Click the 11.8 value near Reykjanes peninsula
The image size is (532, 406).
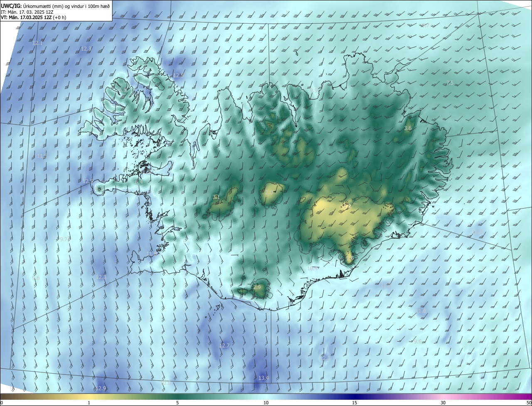pos(151,254)
